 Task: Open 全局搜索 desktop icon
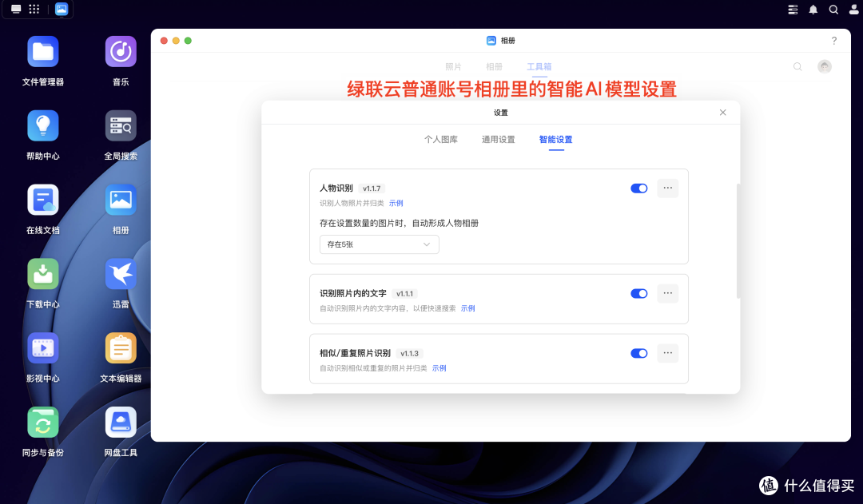121,126
